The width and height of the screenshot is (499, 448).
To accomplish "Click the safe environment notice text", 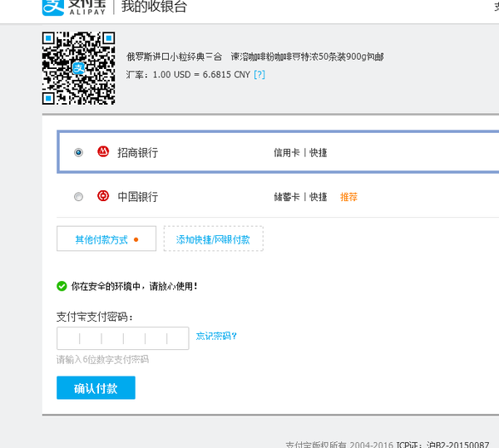I will pos(134,286).
